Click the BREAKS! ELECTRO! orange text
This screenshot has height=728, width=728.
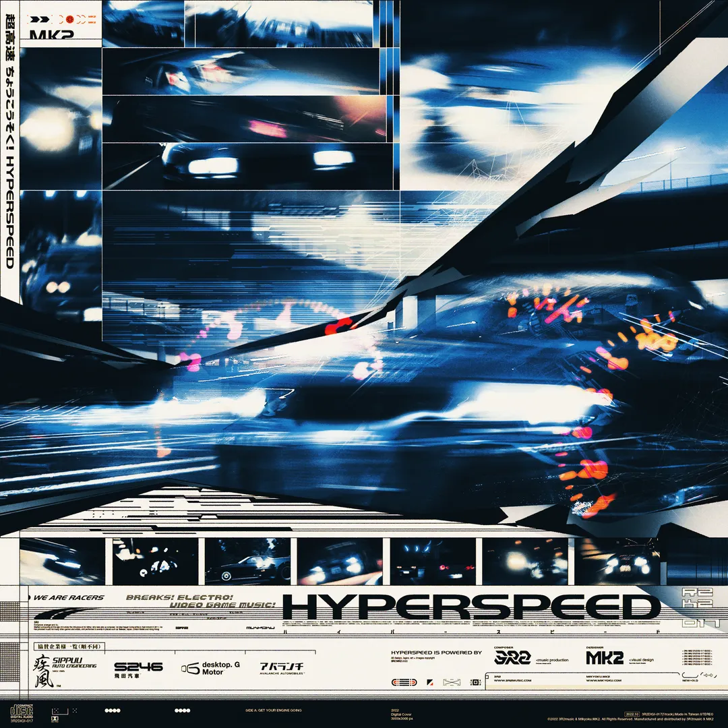(x=179, y=597)
